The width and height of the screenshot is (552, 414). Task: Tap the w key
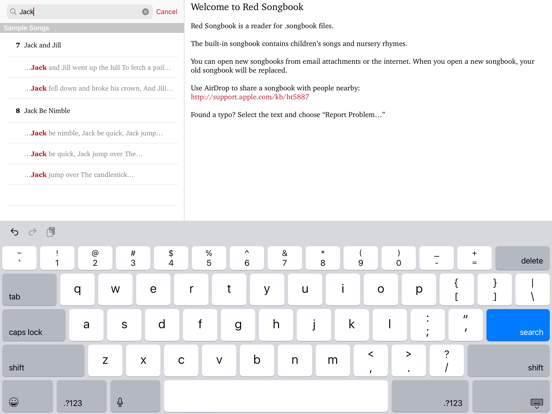(115, 289)
